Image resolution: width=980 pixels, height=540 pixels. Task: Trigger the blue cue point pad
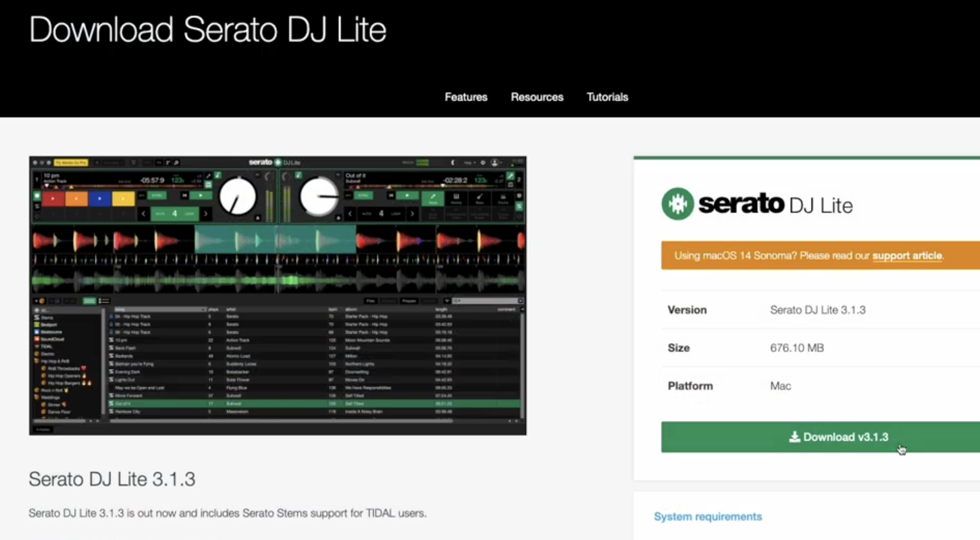99,199
